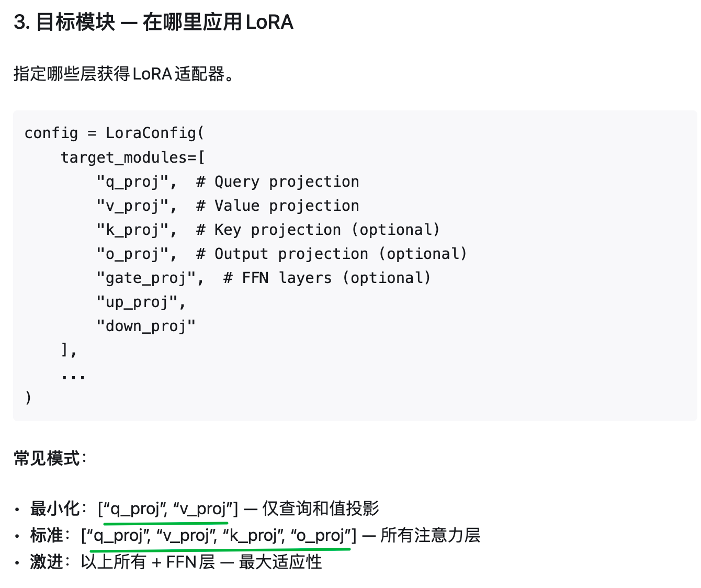Click the "最小化" bullet label
The width and height of the screenshot is (701, 588).
pos(55,508)
